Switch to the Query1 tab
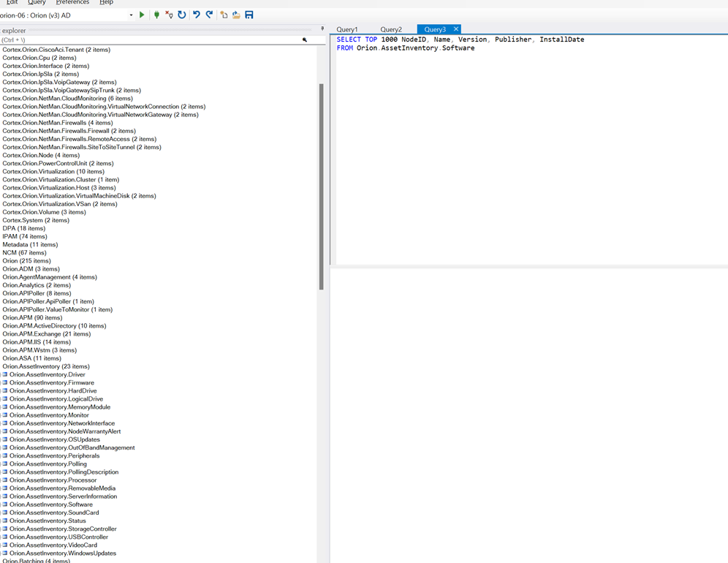This screenshot has height=563, width=728. pyautogui.click(x=347, y=29)
